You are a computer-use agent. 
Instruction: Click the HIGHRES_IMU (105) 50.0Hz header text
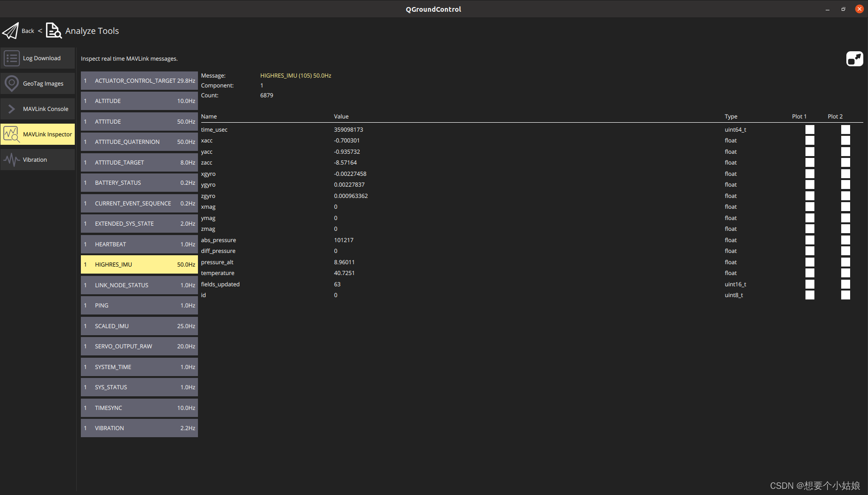(x=296, y=76)
